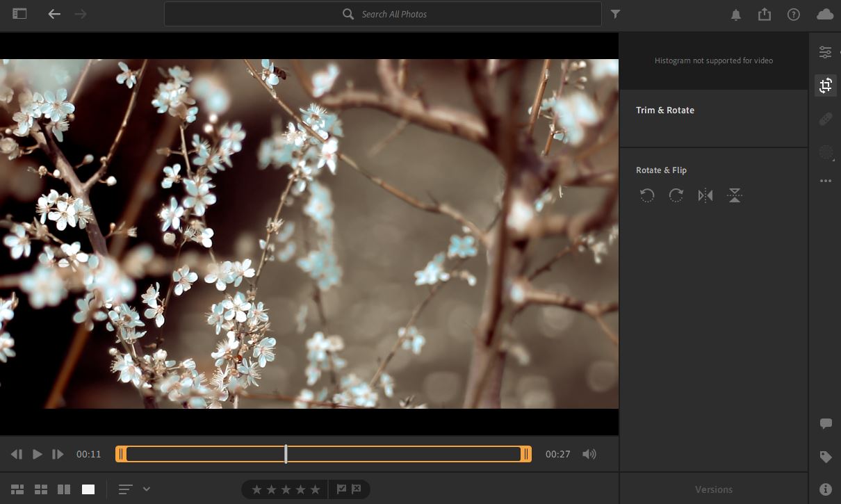Open the Edit panel with adjustment sliders
Image resolution: width=841 pixels, height=504 pixels.
(825, 51)
